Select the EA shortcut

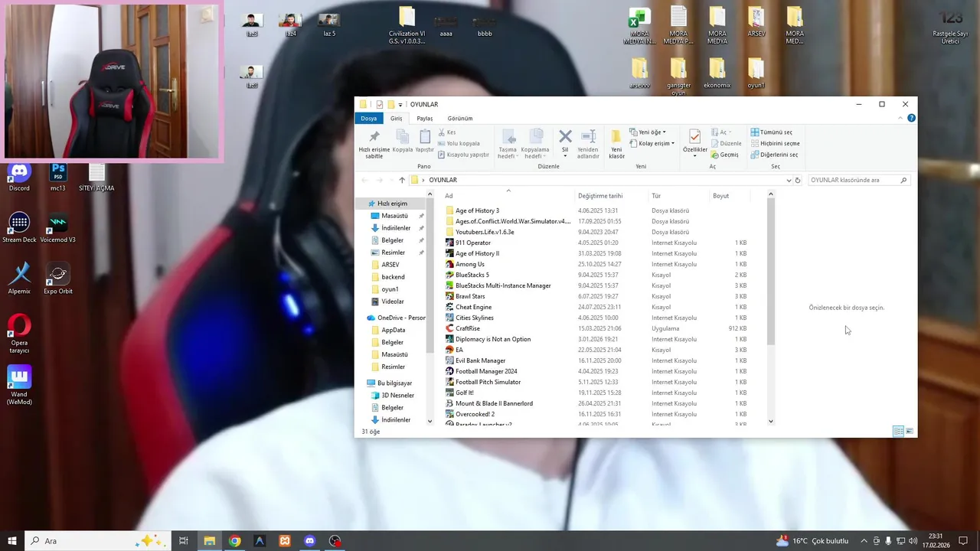tap(459, 350)
